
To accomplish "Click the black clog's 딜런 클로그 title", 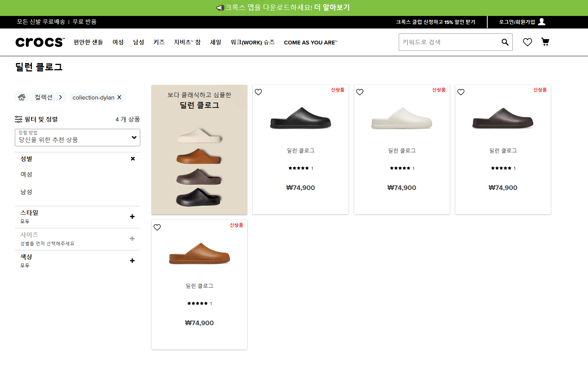I will pos(301,150).
